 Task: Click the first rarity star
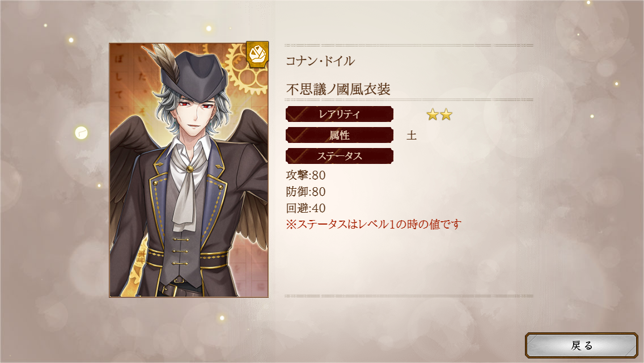click(433, 114)
